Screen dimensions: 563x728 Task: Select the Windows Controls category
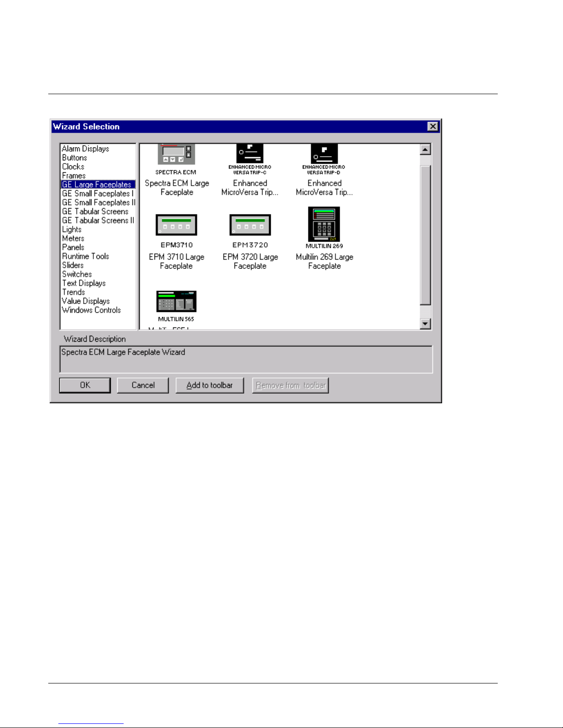pyautogui.click(x=91, y=310)
